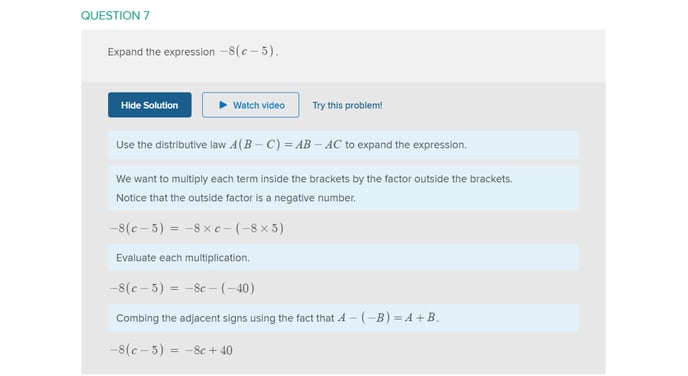The height and width of the screenshot is (376, 688).
Task: Click the play triangle icon in Watch video
Action: (223, 105)
